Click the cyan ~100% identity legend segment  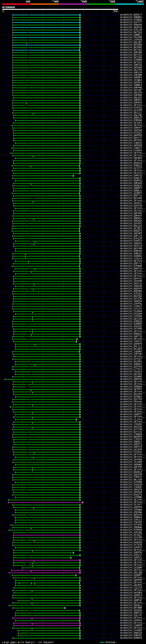point(130,4)
